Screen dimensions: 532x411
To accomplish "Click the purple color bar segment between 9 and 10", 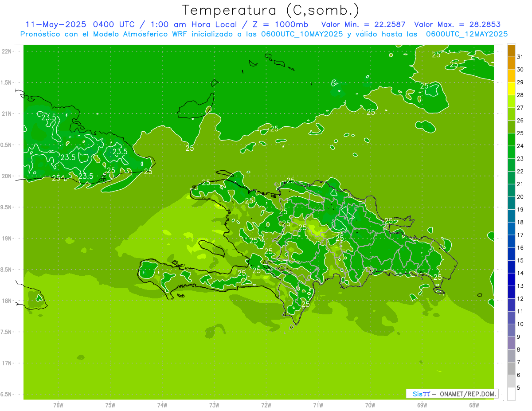I will pyautogui.click(x=511, y=330).
